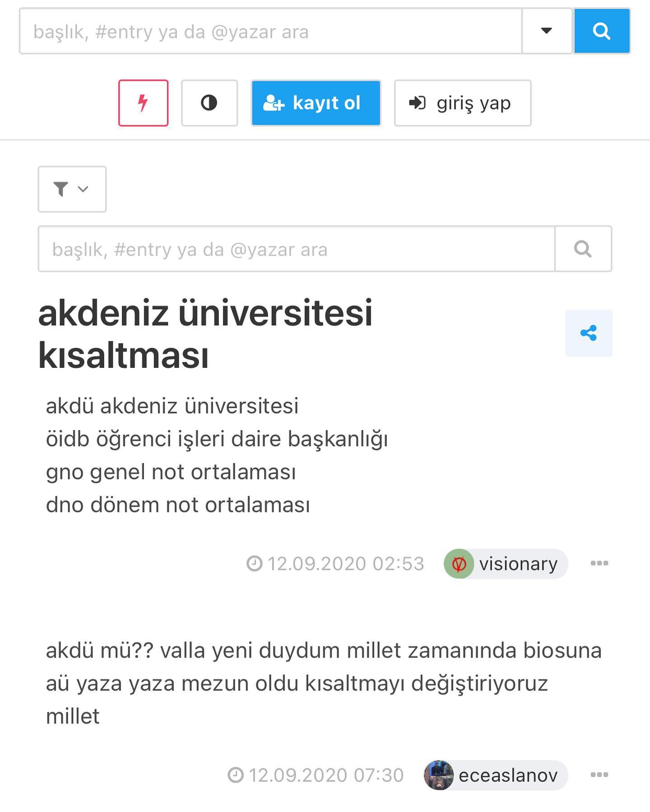Image resolution: width=650 pixels, height=812 pixels.
Task: Open the more options for visionary's entry
Action: (599, 563)
